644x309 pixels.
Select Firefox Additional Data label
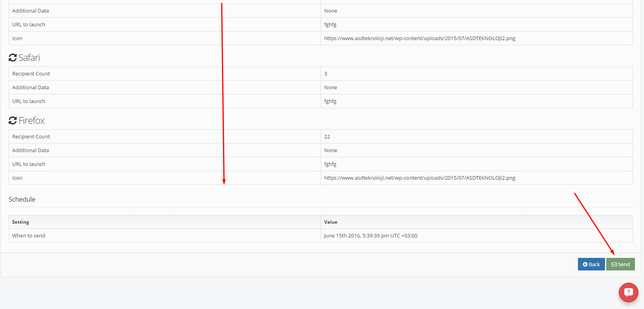[31, 150]
